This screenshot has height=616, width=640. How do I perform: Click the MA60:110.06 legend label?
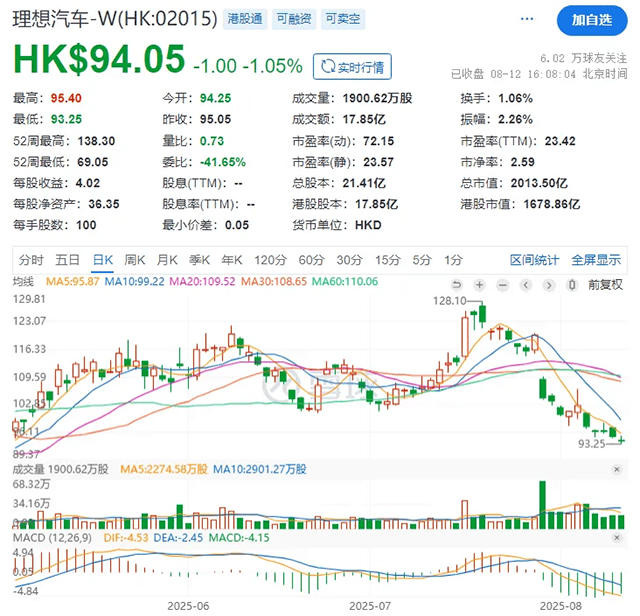345,282
